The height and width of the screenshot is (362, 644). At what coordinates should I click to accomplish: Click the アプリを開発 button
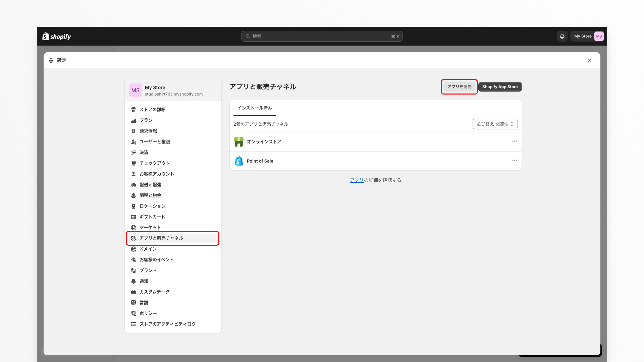pos(459,87)
